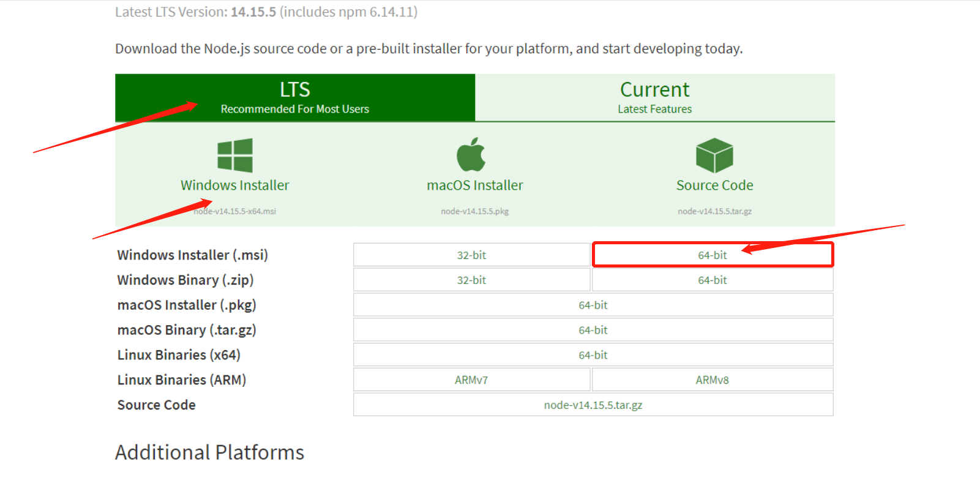Click the Apple macOS logo icon
The width and height of the screenshot is (980, 483).
(x=471, y=154)
